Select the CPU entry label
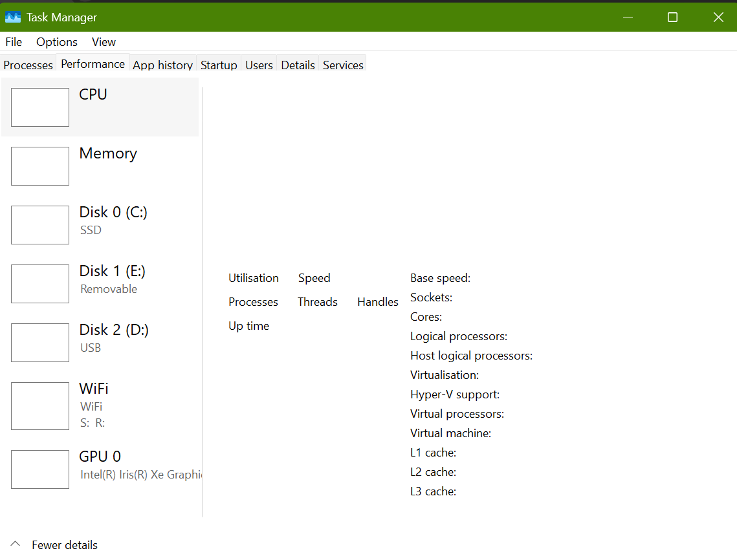Screen dimensions: 737x560 (93, 94)
